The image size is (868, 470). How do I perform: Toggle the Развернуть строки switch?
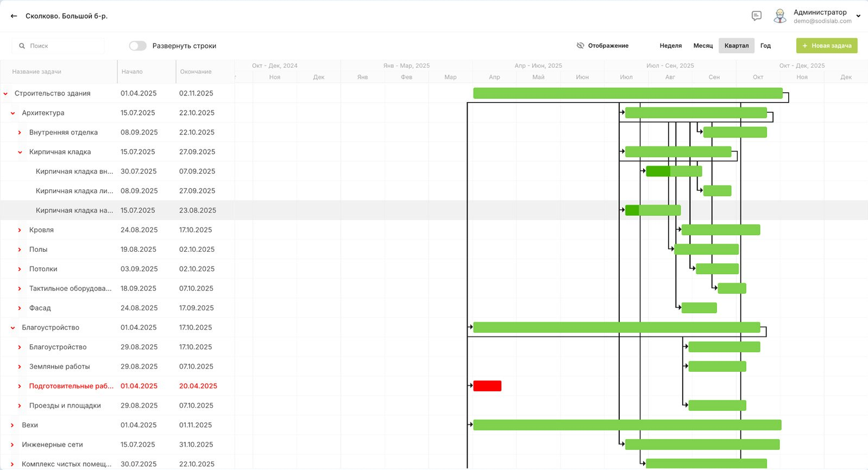tap(137, 46)
